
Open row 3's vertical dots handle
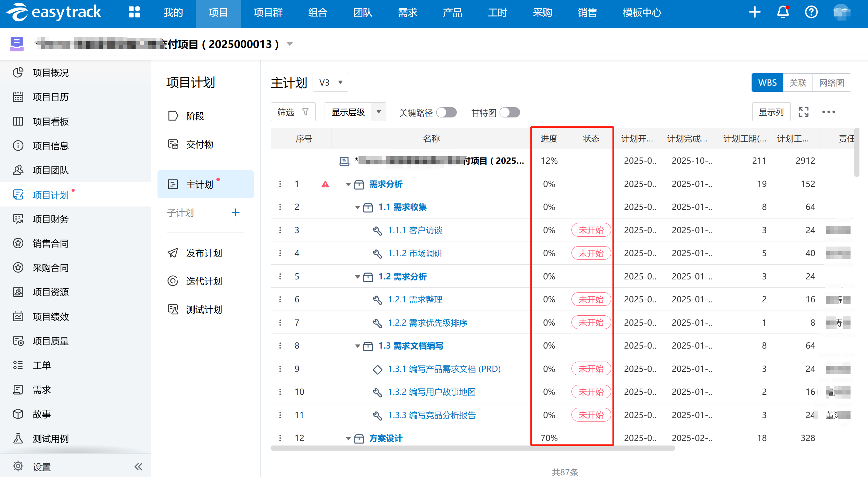[280, 230]
